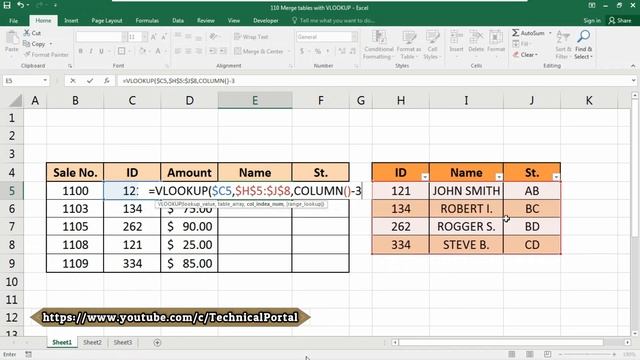Screen dimensions: 640x360
Task: Click Increase Font Size icon
Action: (154, 37)
